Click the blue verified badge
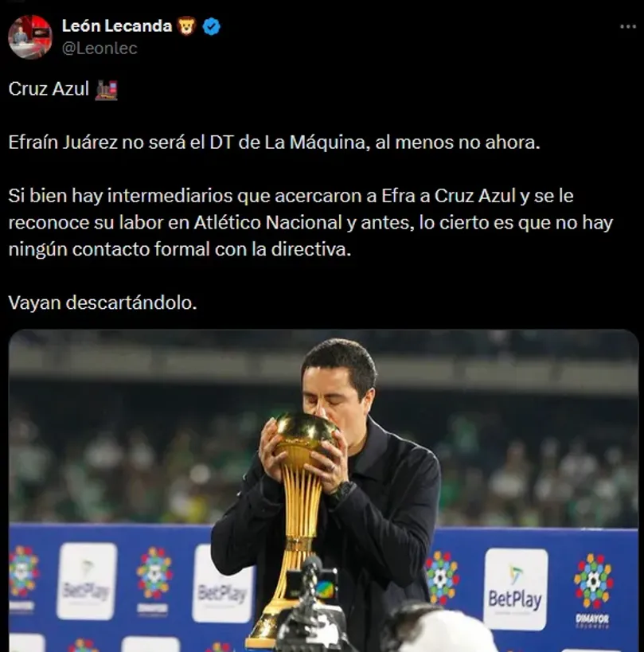This screenshot has height=652, width=644. [x=211, y=26]
